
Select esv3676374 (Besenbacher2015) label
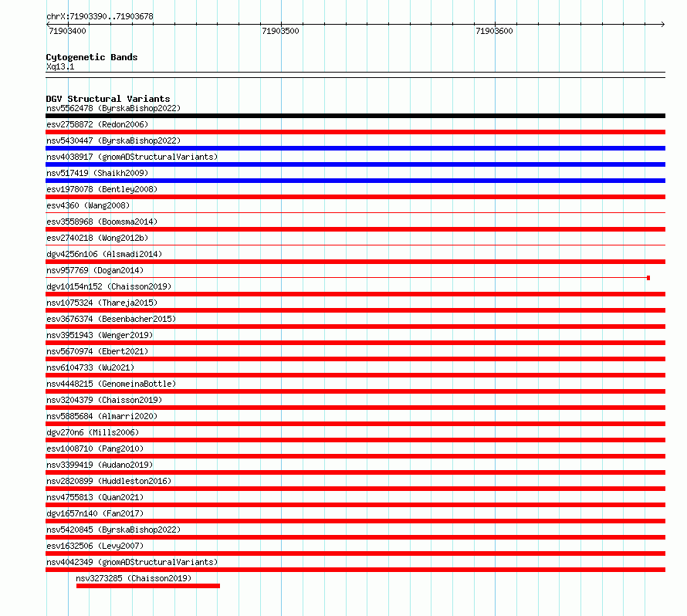(x=111, y=319)
